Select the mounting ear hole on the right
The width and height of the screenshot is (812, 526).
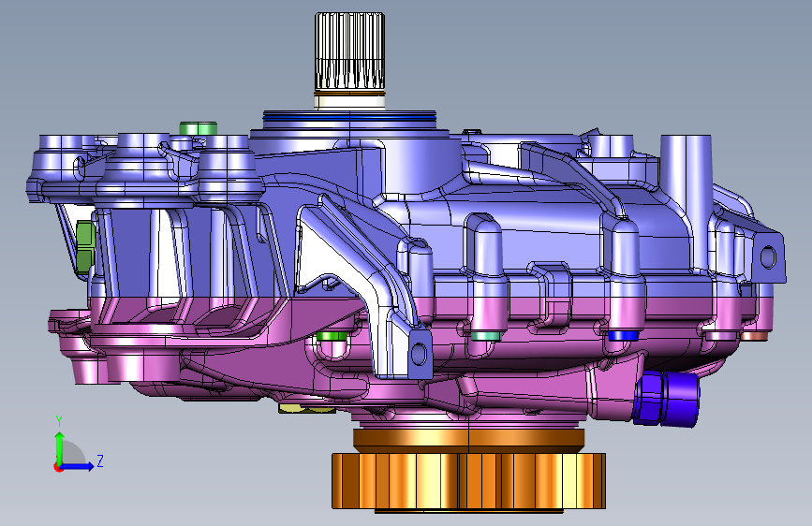768,256
